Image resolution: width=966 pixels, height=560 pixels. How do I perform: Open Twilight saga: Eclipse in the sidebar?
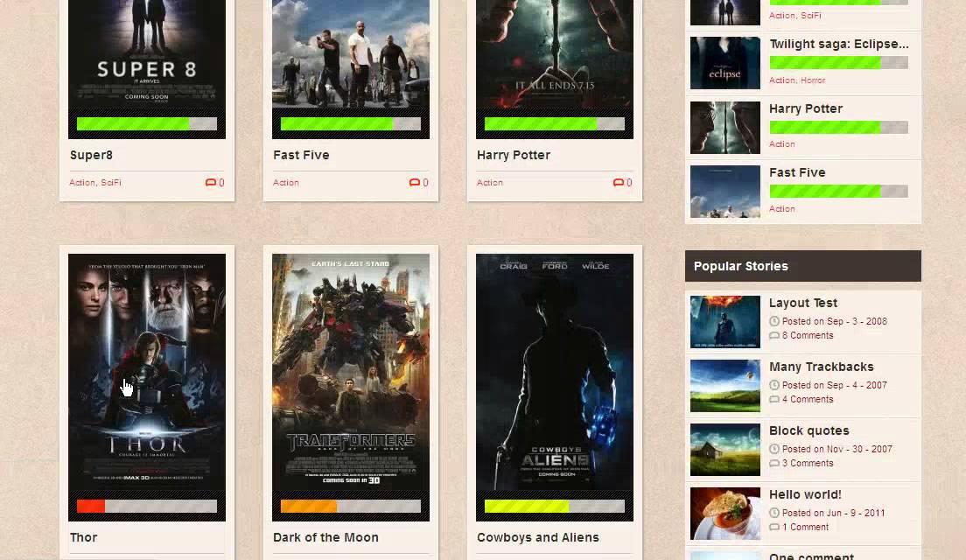[838, 45]
